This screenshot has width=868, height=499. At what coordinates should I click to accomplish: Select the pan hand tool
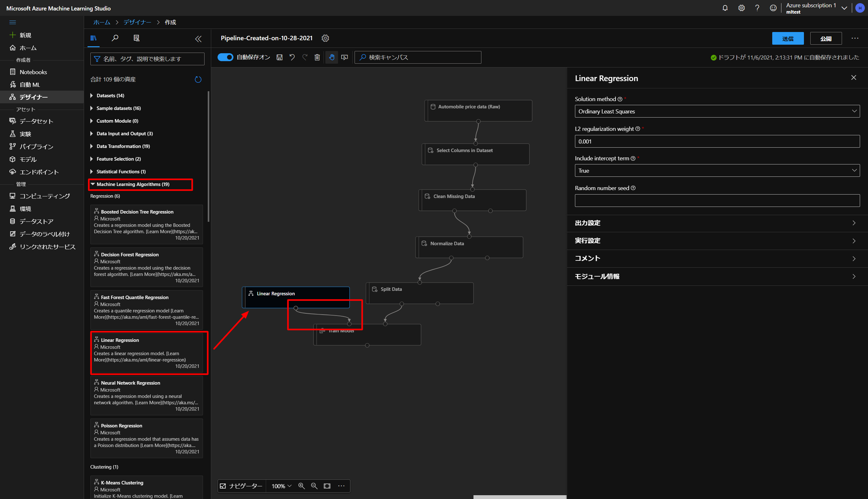tap(331, 57)
